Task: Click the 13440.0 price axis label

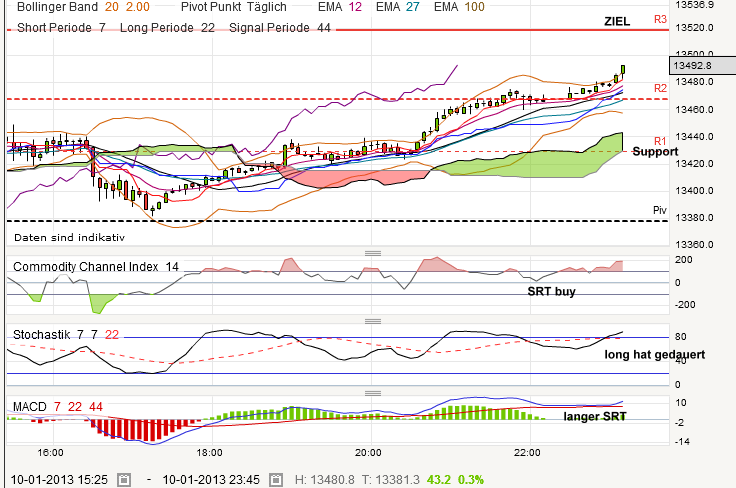Action: pyautogui.click(x=694, y=137)
